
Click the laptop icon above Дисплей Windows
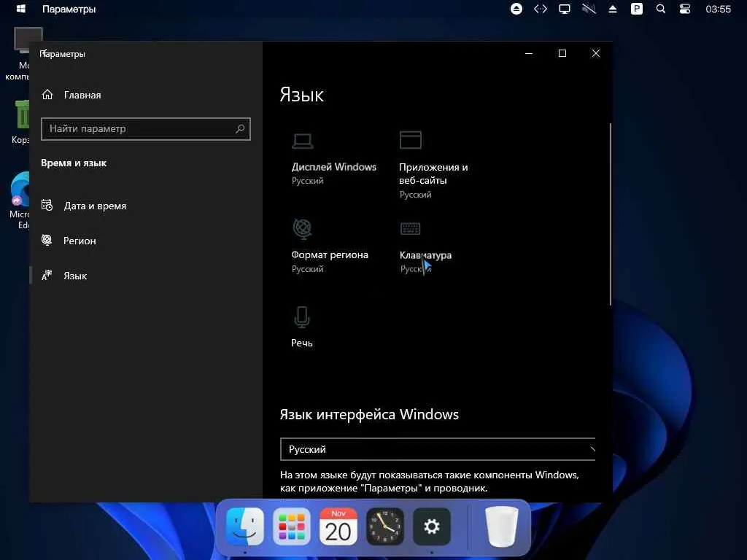tap(303, 141)
